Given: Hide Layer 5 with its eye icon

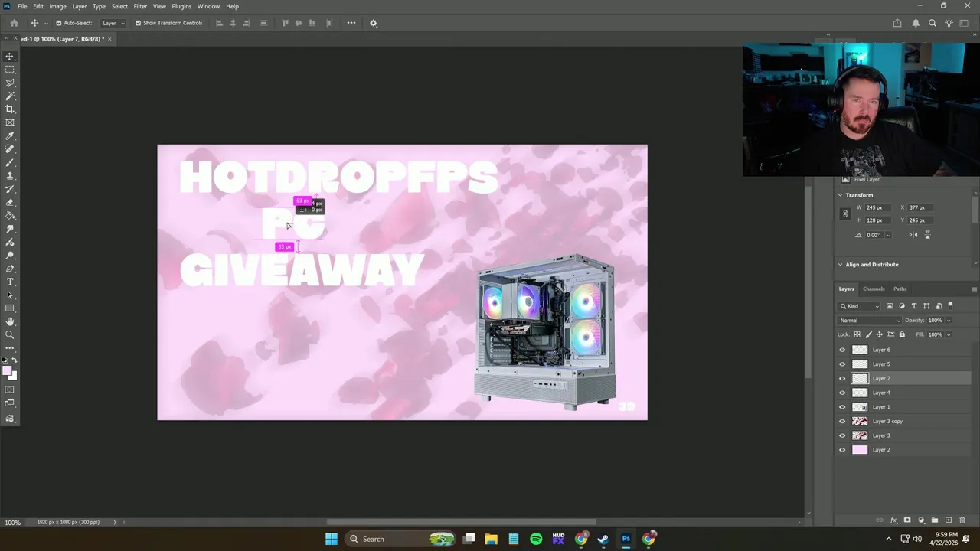Looking at the screenshot, I should (842, 364).
